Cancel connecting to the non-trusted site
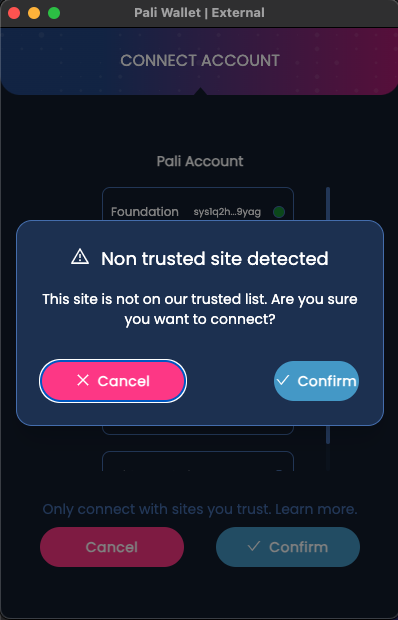The width and height of the screenshot is (398, 620). pyautogui.click(x=113, y=381)
